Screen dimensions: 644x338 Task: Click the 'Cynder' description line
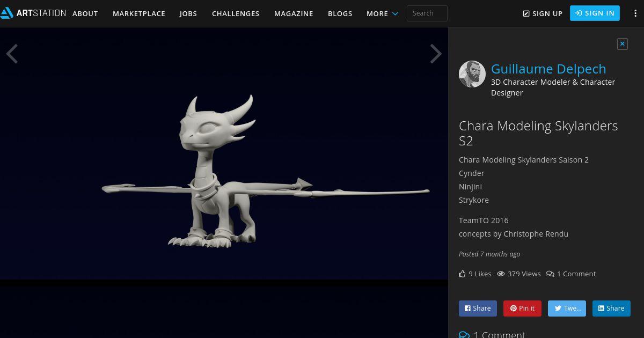(x=472, y=173)
